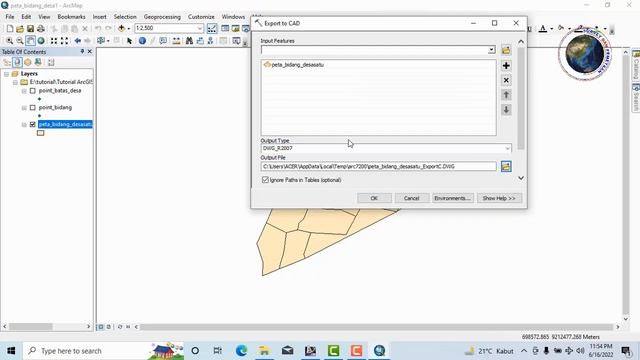Go back to previous extent

click(78, 41)
